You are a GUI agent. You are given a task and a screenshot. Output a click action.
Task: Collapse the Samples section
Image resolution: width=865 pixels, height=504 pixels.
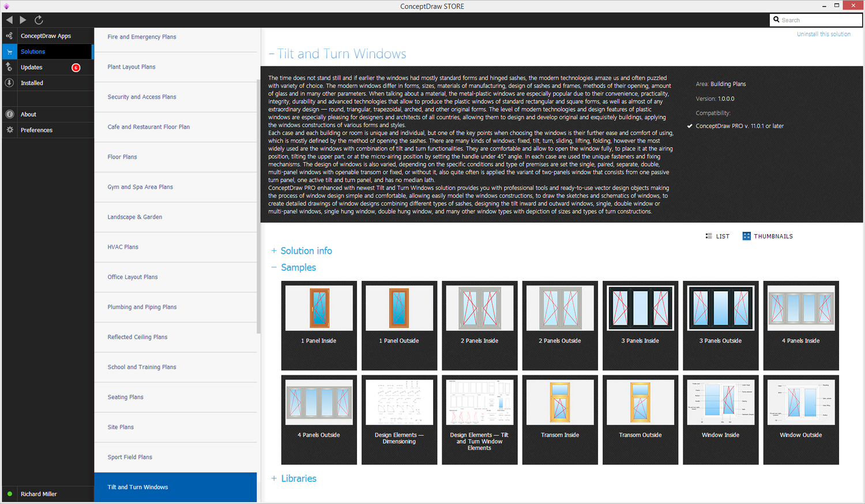pyautogui.click(x=294, y=268)
